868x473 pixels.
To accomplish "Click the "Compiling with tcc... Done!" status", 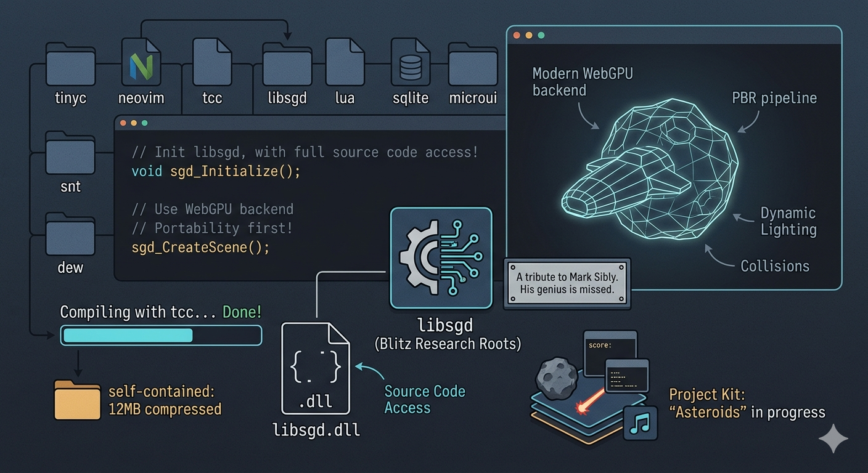I will pos(161,312).
